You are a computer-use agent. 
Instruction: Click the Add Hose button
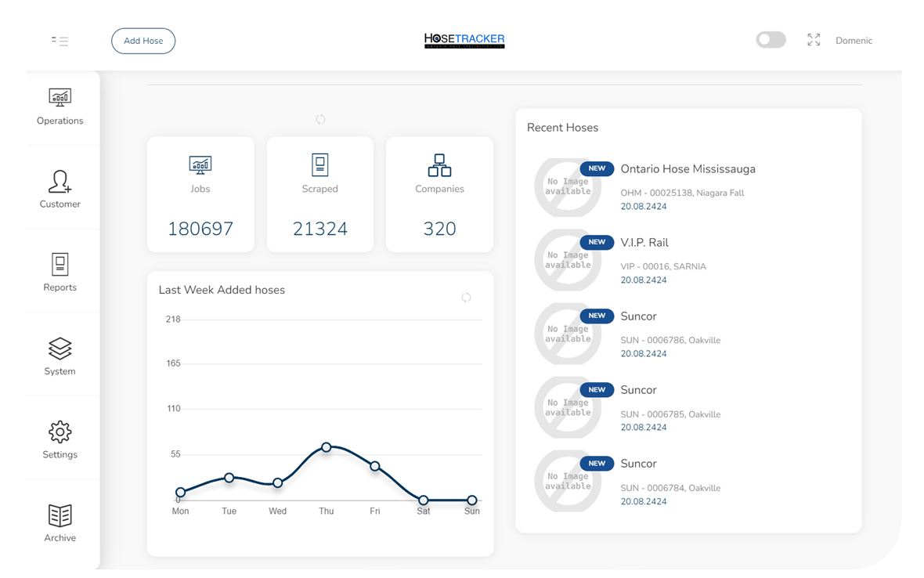(143, 41)
